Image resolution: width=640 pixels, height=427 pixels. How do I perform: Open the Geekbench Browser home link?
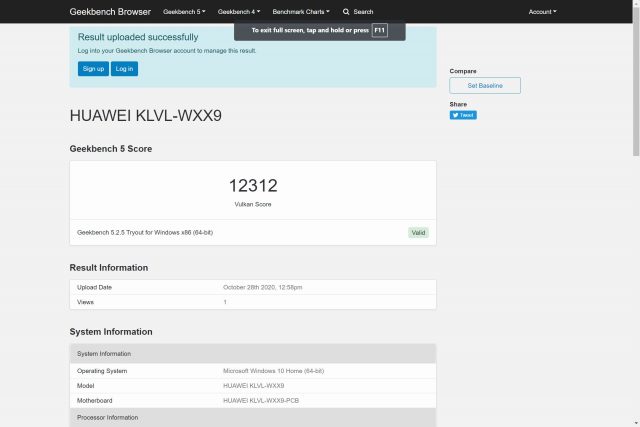(110, 12)
